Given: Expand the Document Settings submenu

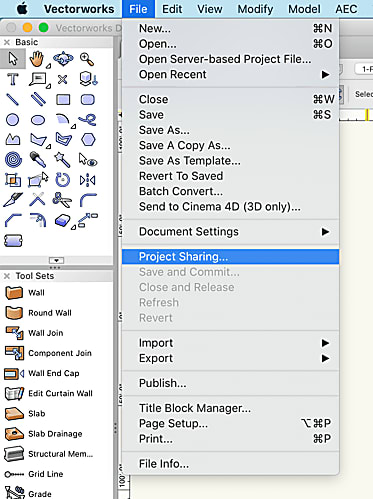Looking at the screenshot, I should point(231,231).
